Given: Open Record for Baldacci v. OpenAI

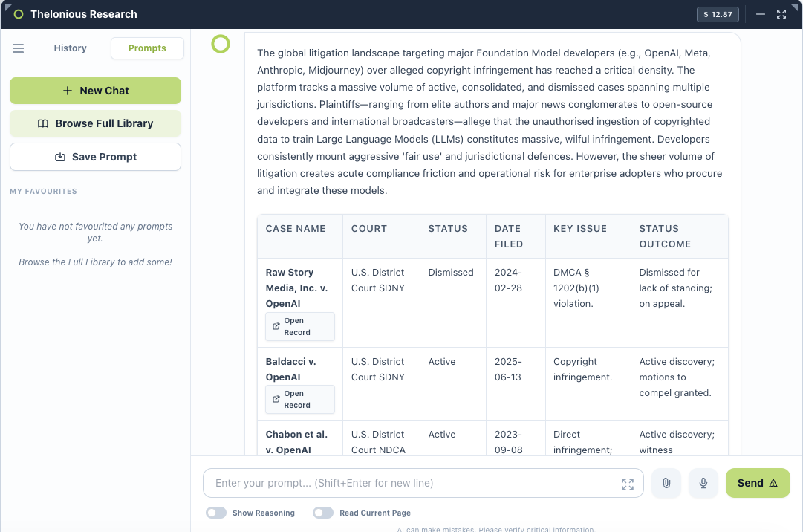Looking at the screenshot, I should click(x=299, y=400).
